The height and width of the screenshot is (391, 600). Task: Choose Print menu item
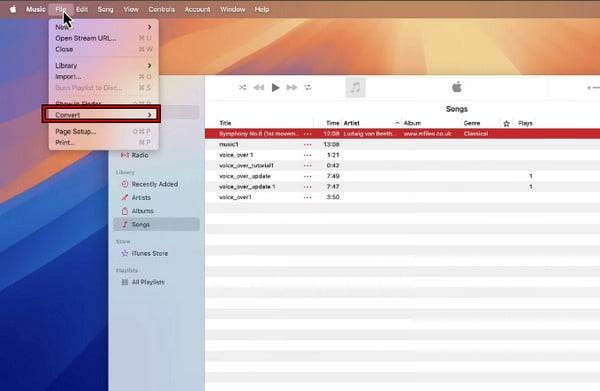point(104,143)
